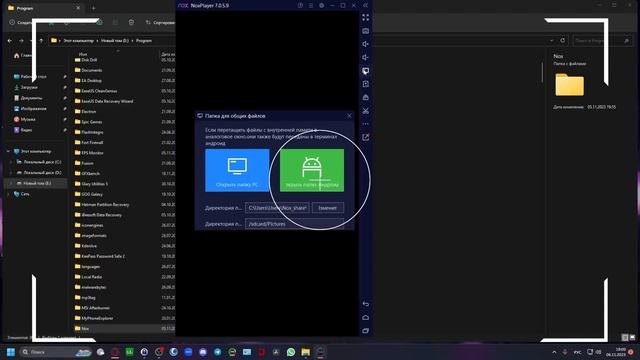The width and height of the screenshot is (640, 360).
Task: Tap the Android back icon in Nox sidebar
Action: [366, 304]
